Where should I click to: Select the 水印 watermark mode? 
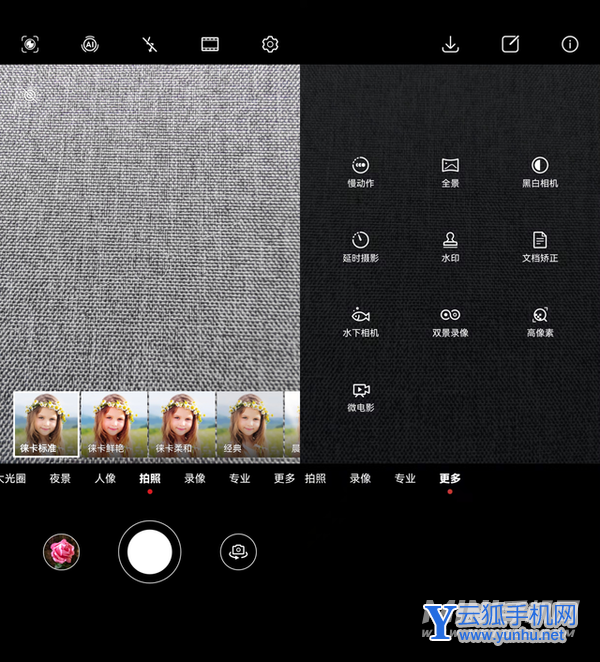(x=450, y=245)
